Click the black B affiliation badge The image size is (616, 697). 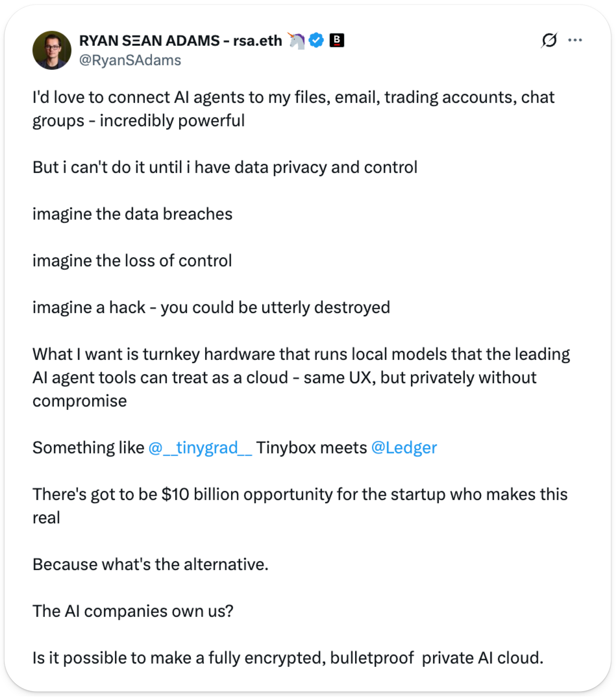pyautogui.click(x=337, y=41)
